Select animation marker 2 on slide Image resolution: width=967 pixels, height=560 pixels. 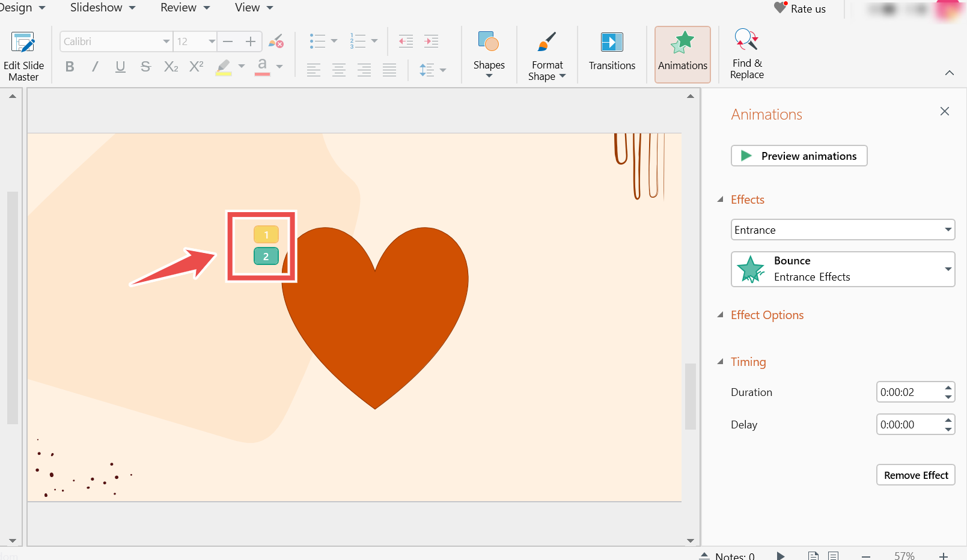coord(266,257)
